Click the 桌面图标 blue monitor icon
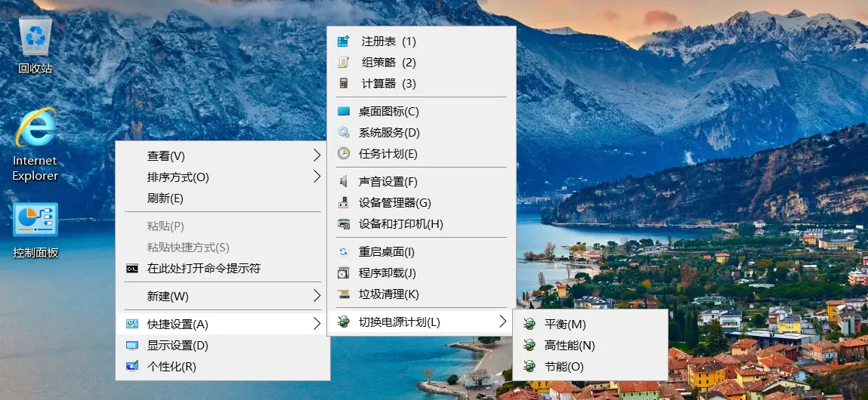868x400 pixels. (x=344, y=111)
